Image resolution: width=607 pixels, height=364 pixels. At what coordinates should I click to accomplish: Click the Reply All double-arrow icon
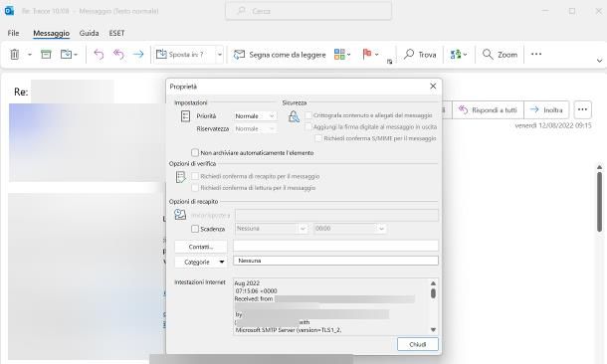(x=118, y=55)
